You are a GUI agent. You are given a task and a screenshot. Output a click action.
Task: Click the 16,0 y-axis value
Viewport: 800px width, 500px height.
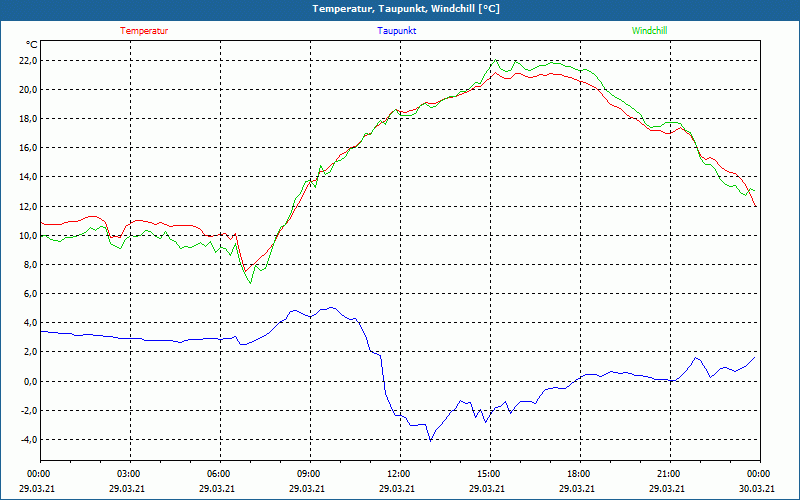pyautogui.click(x=28, y=148)
